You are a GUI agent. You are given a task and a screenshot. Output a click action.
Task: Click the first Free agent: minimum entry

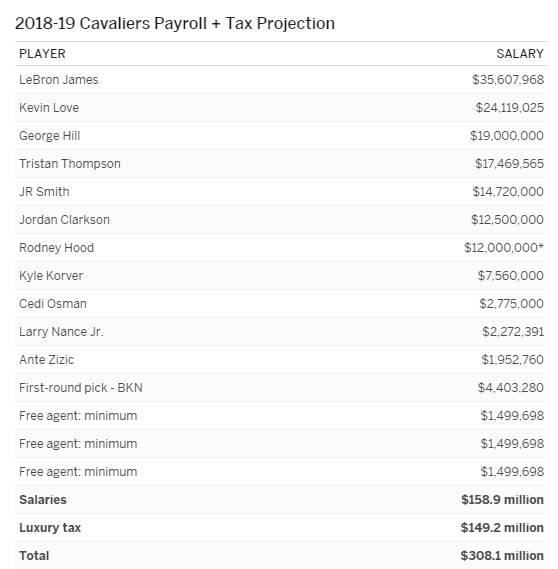point(78,416)
